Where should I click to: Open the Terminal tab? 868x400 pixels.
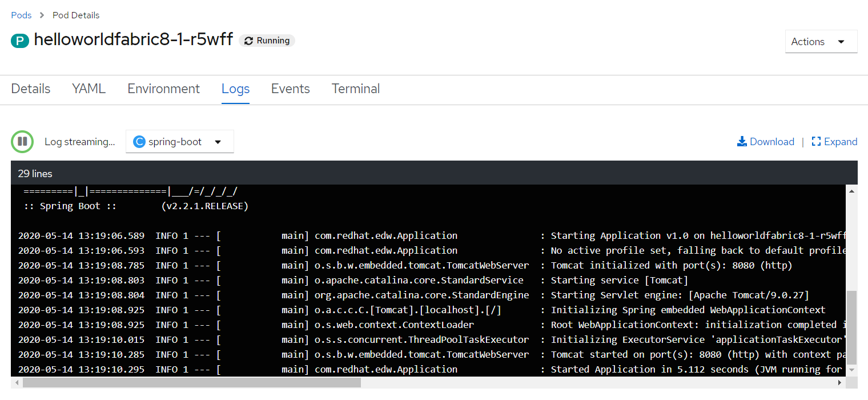click(x=355, y=89)
